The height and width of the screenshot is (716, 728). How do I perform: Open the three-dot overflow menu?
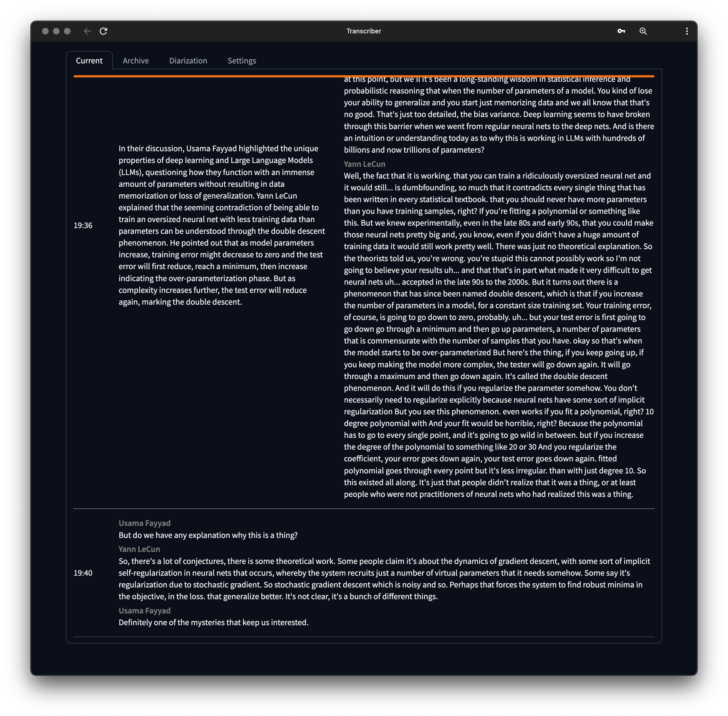click(x=687, y=31)
